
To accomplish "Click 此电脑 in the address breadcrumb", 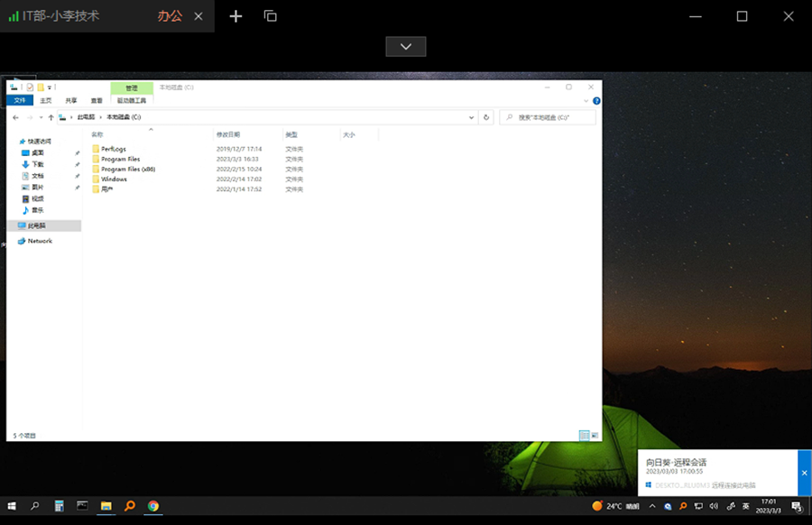I will [87, 117].
